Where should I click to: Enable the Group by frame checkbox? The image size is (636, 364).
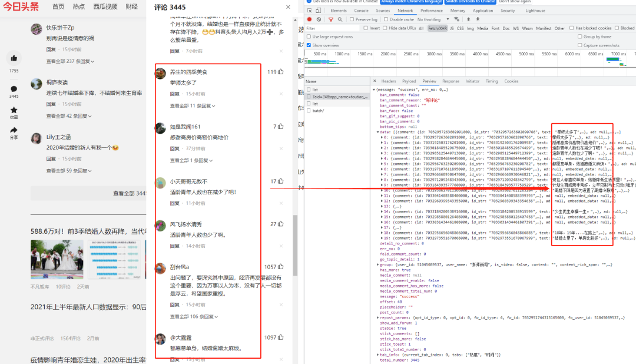coord(580,37)
